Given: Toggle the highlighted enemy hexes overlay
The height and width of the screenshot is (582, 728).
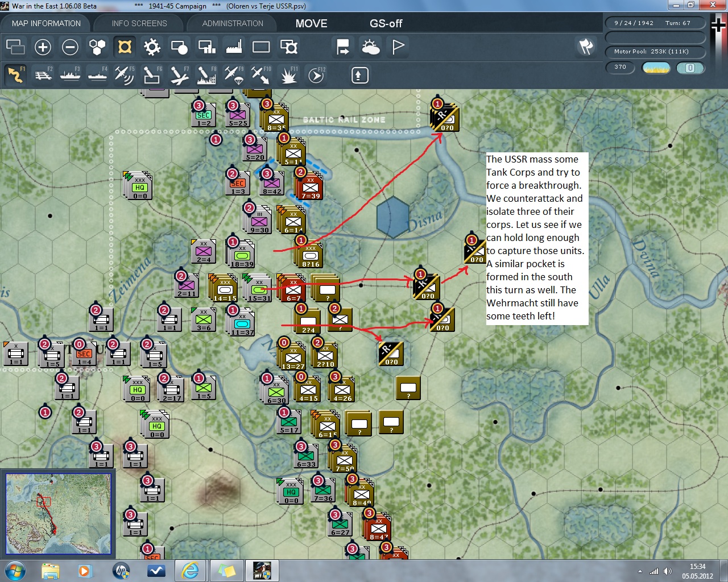Looking at the screenshot, I should [125, 47].
